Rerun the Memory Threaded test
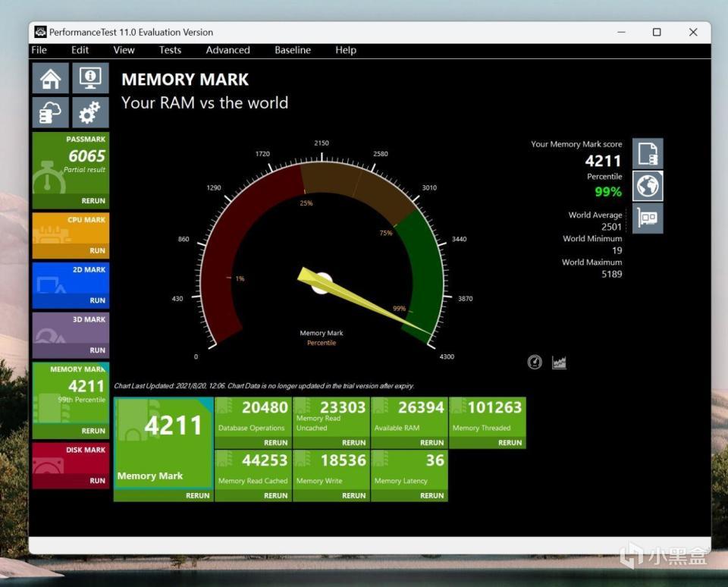The image size is (728, 587). tap(510, 443)
